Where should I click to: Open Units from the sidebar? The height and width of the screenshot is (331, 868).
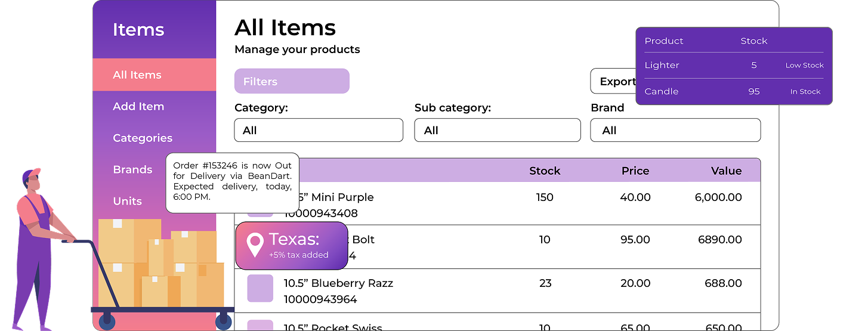(x=128, y=202)
